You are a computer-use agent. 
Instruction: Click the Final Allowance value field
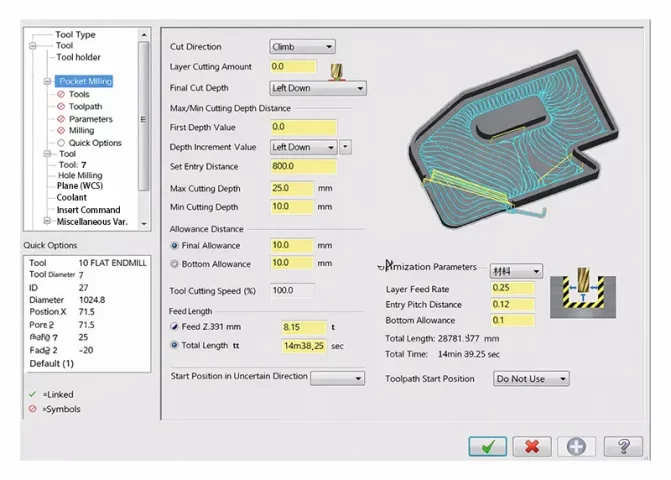point(292,245)
